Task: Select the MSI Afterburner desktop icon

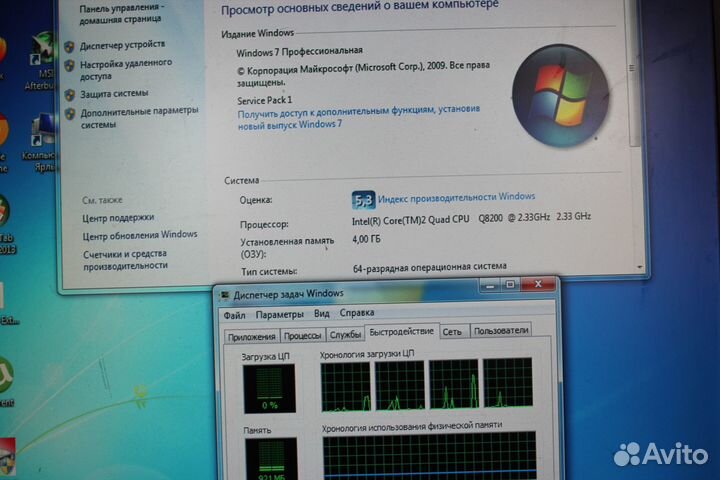Action: [x=41, y=61]
